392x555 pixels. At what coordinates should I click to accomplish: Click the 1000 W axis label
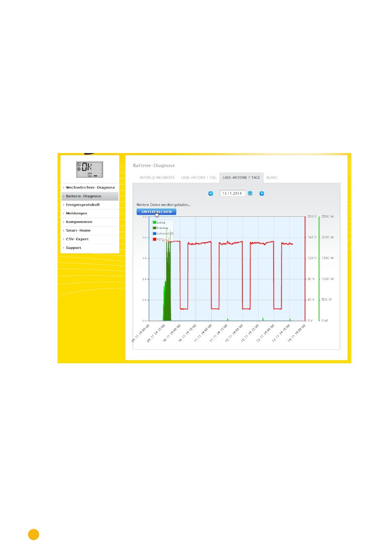click(327, 279)
